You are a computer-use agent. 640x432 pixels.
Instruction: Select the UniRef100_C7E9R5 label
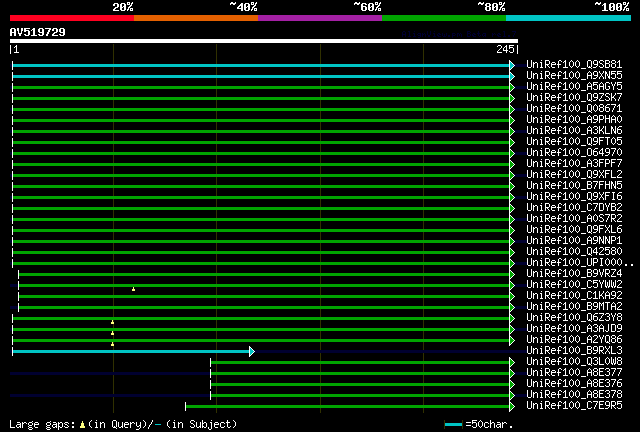click(574, 406)
